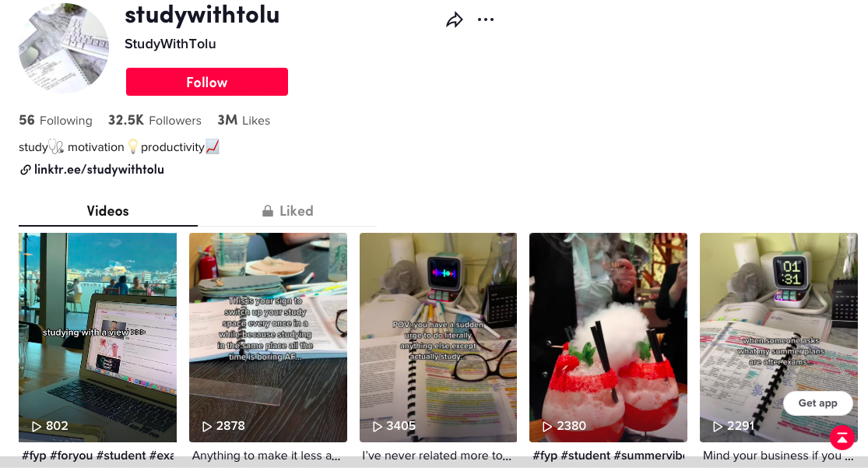Click the play icon showing 2380 views
The height and width of the screenshot is (468, 868).
point(547,427)
